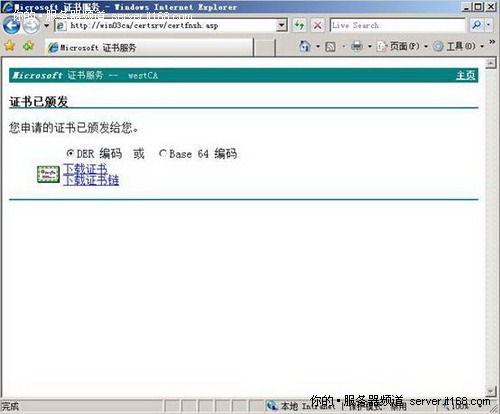500x414 pixels.
Task: Open the search provider options dropdown
Action: [489, 25]
